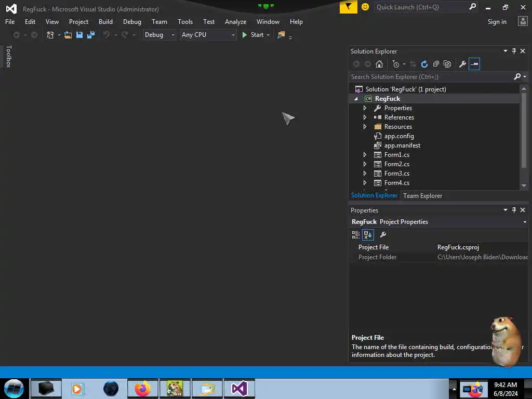
Task: Click the Save All toolbar icon
Action: 91,35
